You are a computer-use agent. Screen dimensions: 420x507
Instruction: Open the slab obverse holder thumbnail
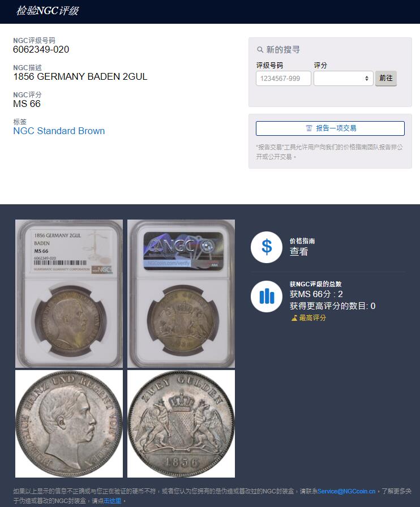pyautogui.click(x=69, y=294)
